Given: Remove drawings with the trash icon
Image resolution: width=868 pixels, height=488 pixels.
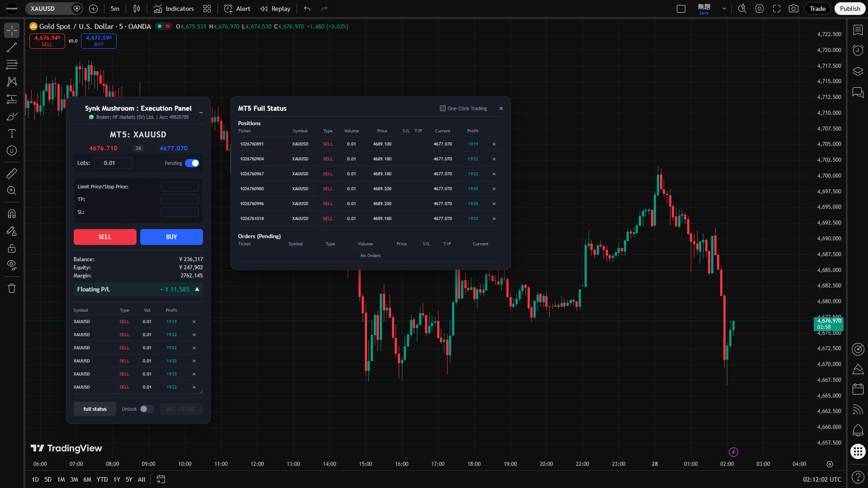Looking at the screenshot, I should click(12, 288).
